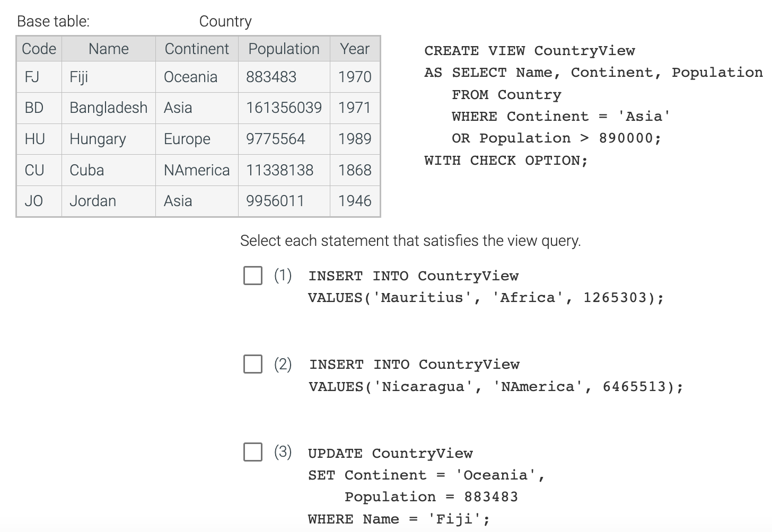Click the UPDATE CountryView statement text
This screenshot has width=772, height=532.
[x=390, y=453]
